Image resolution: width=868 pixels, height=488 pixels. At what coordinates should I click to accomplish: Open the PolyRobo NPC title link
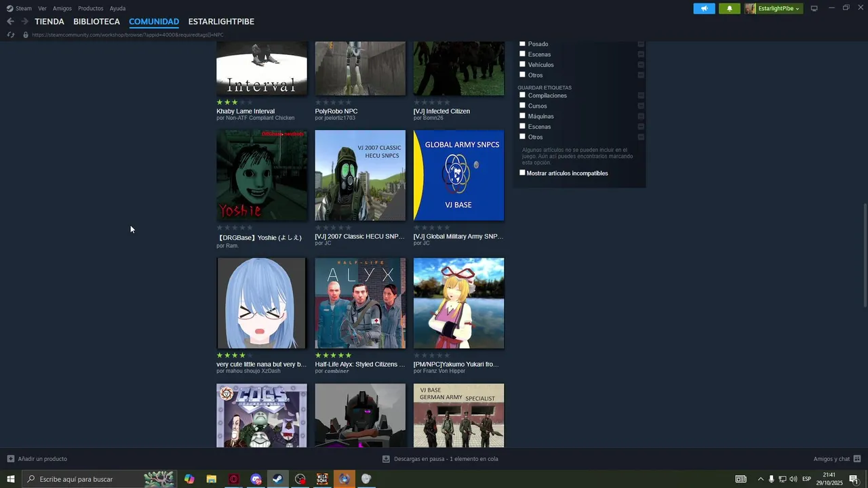pos(336,111)
